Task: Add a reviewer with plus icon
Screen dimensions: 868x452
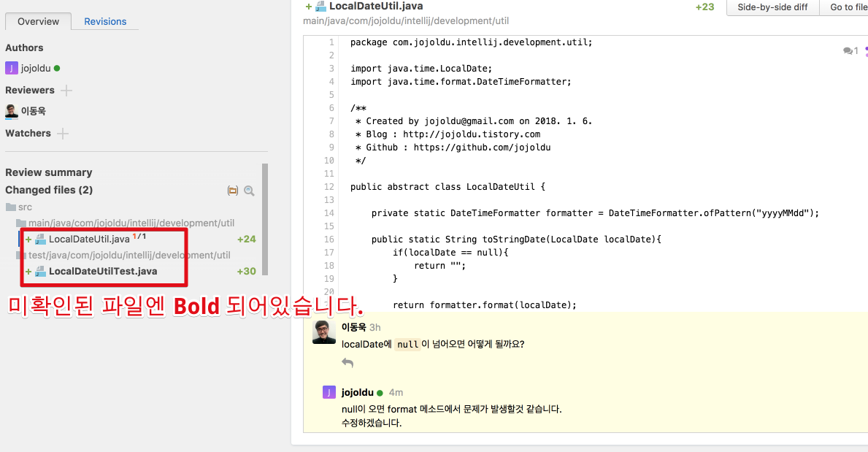Action: 66,91
